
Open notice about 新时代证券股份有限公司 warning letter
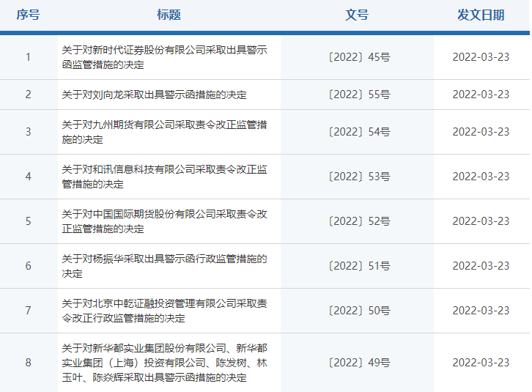165,57
